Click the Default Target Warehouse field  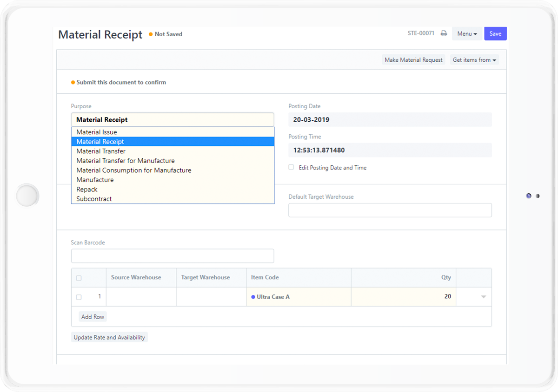tap(390, 210)
